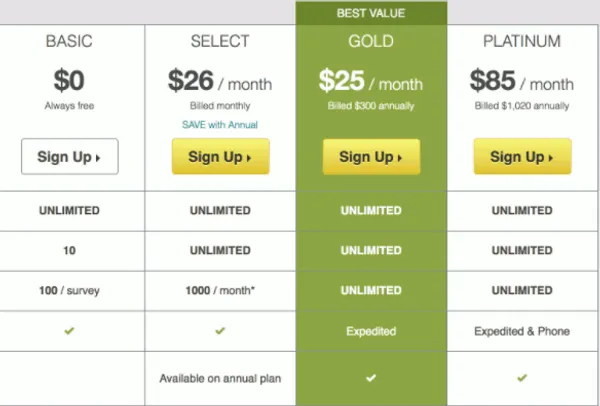Click the 100 / survey cell

point(69,291)
